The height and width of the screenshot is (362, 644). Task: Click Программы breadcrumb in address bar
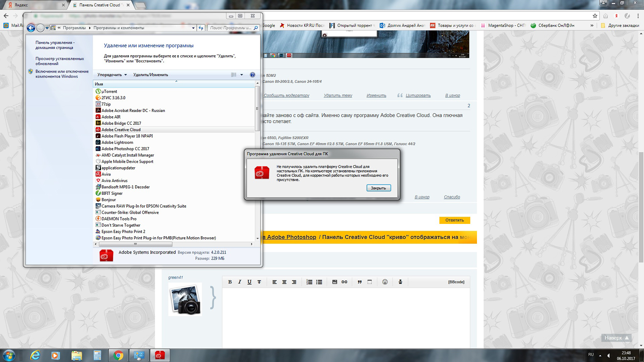pyautogui.click(x=74, y=28)
